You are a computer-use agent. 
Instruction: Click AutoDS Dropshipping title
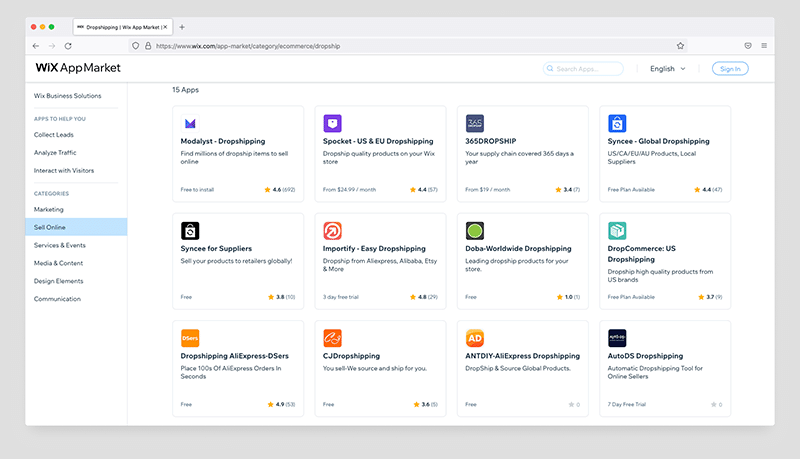pyautogui.click(x=645, y=356)
